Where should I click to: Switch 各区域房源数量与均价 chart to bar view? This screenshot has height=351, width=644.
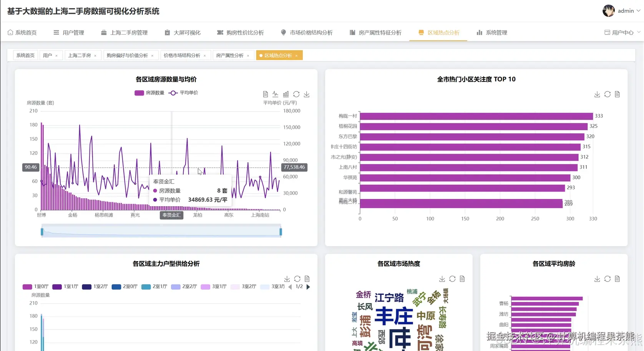[285, 94]
